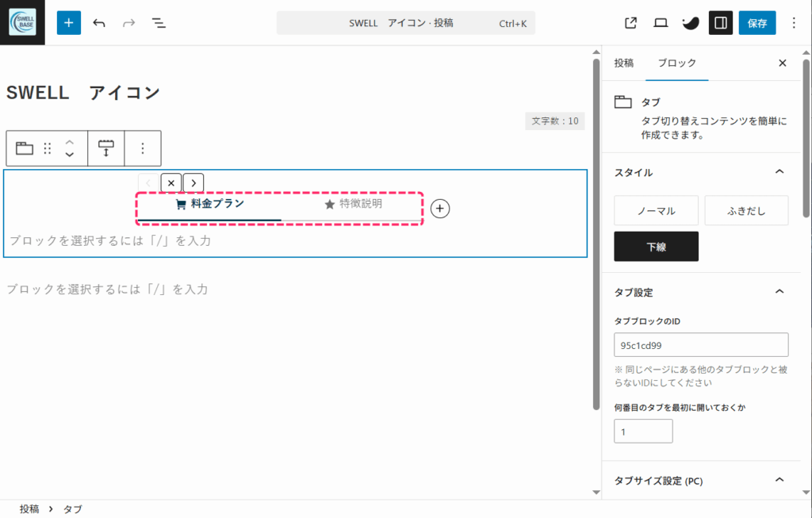Viewport: 812px width, 518px height.
Task: Open the command palette title bar
Action: 406,23
